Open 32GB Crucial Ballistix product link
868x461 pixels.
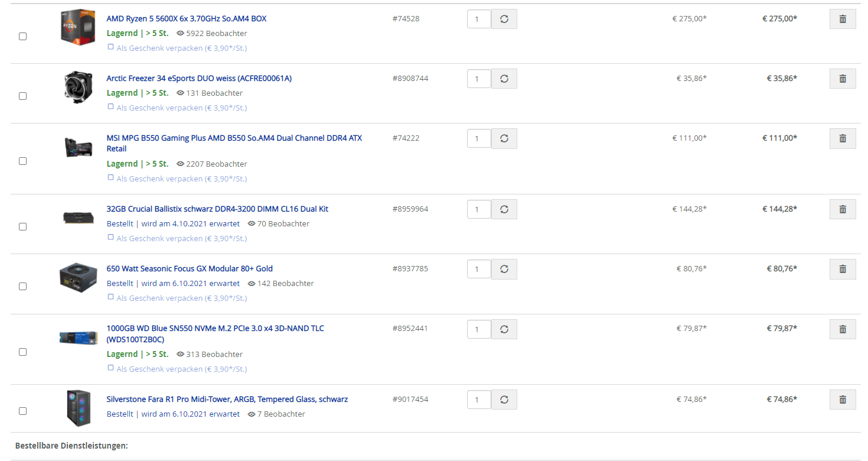(x=217, y=209)
